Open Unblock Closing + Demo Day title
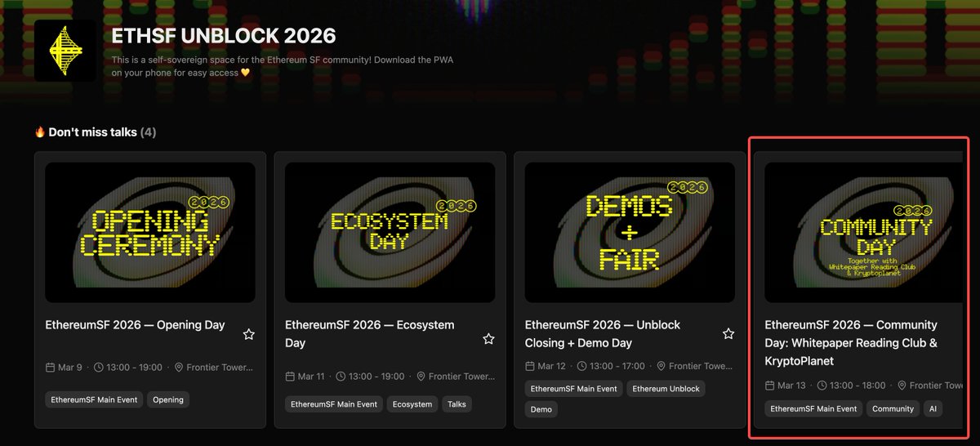This screenshot has height=446, width=980. pos(603,334)
